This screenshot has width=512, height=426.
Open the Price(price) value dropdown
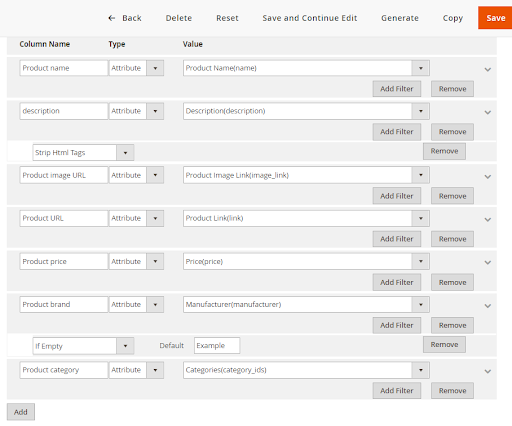pos(306,261)
